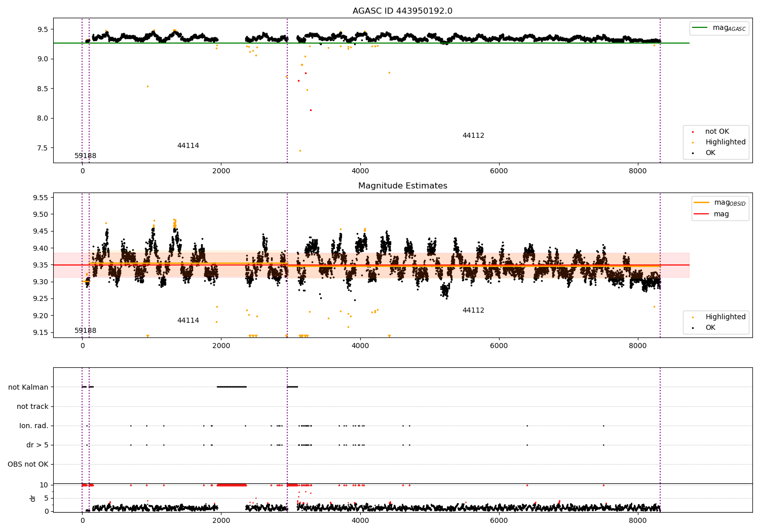Screen dimensions: 760x532
Task: Click the 'dr' axis label of bottom plot
Action: click(33, 498)
